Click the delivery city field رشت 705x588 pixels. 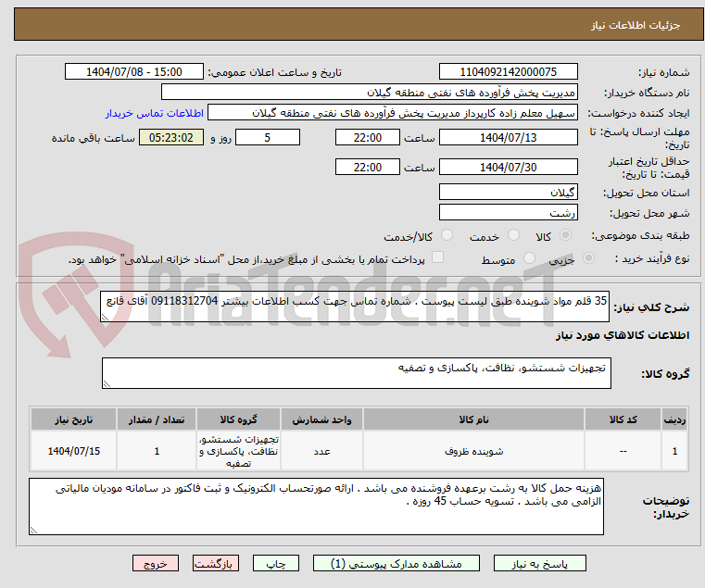click(x=508, y=213)
